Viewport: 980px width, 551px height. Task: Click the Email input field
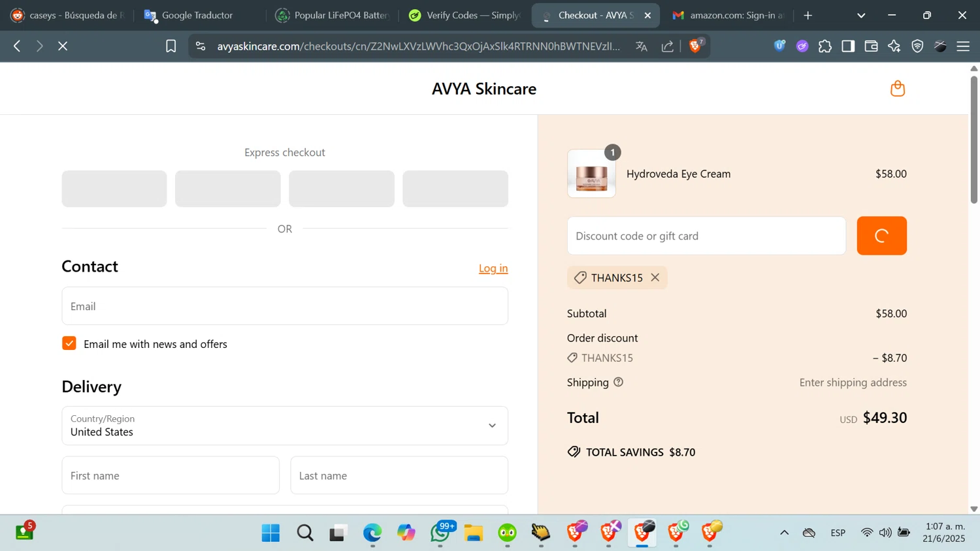click(x=285, y=306)
